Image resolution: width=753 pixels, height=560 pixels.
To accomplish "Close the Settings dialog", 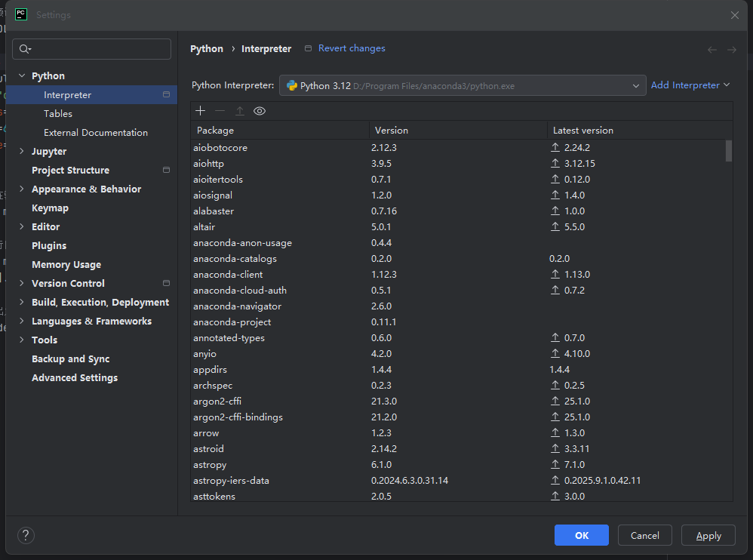I will (735, 15).
